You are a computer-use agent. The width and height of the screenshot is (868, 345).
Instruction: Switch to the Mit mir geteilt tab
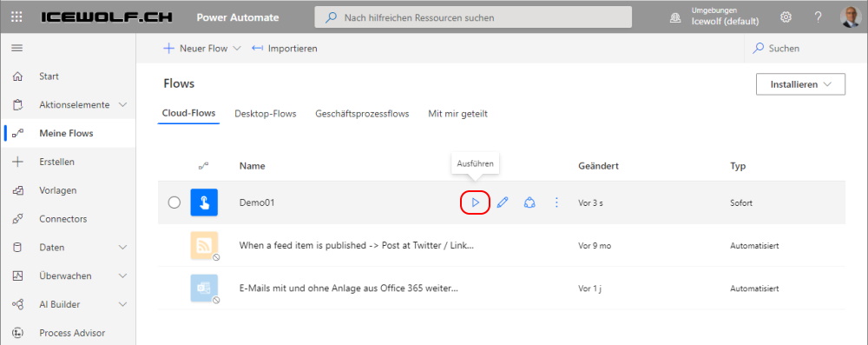pyautogui.click(x=457, y=114)
